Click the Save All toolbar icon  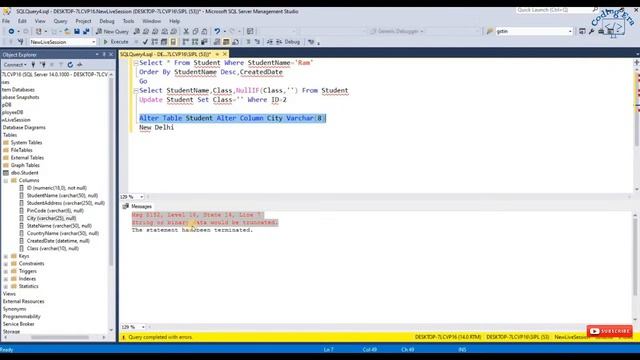coord(86,31)
